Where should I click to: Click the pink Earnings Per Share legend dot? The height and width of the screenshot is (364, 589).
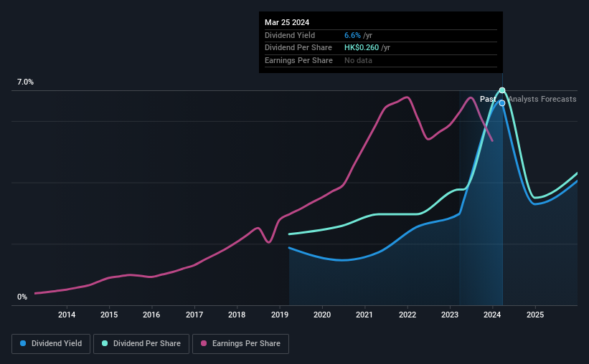click(204, 344)
